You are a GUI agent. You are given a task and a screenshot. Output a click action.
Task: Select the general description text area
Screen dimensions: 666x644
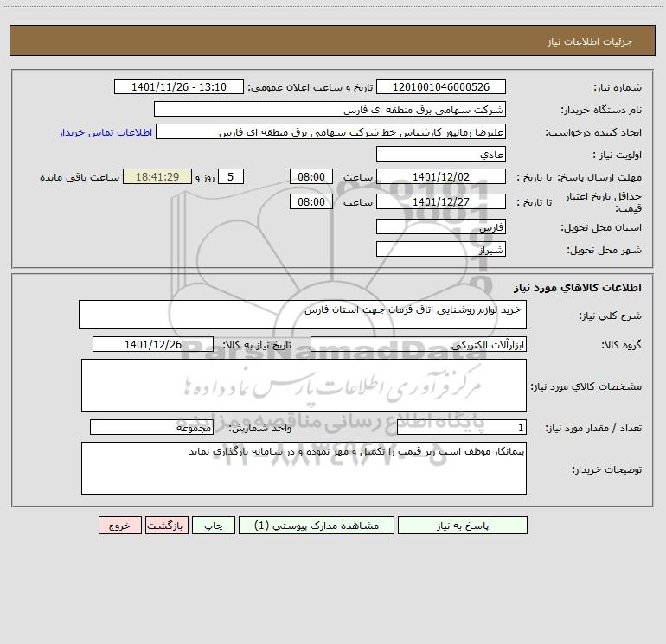tap(303, 315)
